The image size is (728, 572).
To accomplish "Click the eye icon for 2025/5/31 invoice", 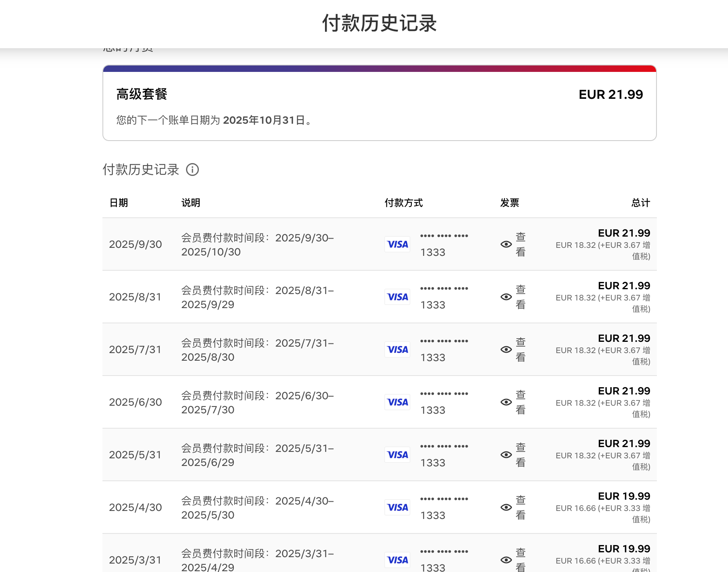I will [x=506, y=455].
